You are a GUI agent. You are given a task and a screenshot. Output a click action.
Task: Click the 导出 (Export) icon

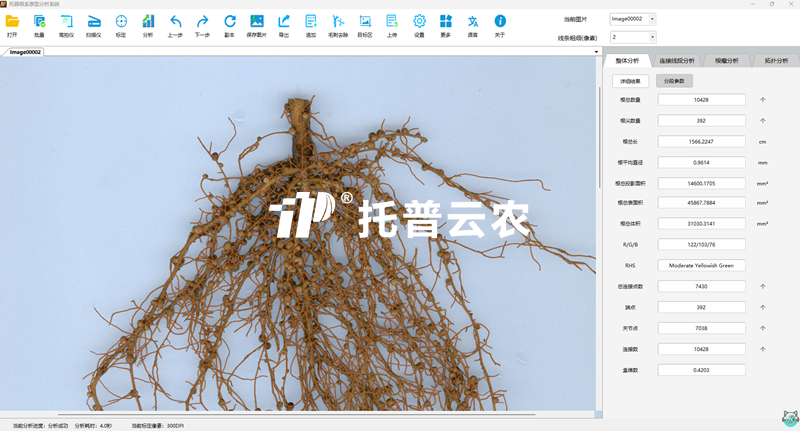coord(284,22)
